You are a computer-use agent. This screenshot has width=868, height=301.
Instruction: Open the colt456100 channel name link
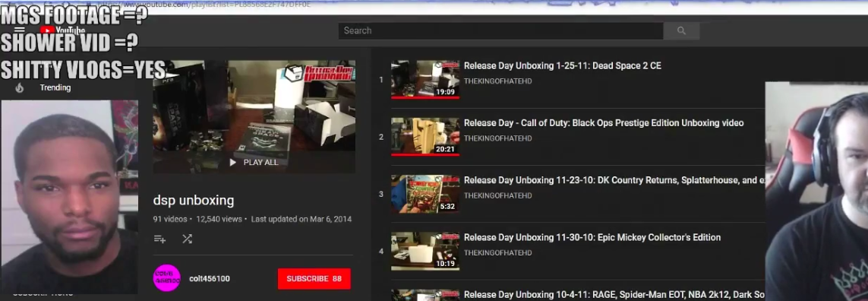click(210, 279)
